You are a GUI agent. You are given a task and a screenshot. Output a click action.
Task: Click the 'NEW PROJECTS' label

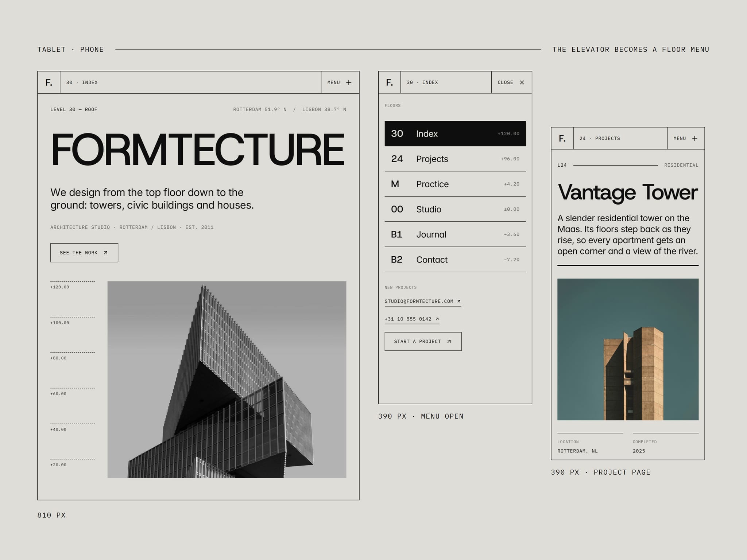click(400, 288)
